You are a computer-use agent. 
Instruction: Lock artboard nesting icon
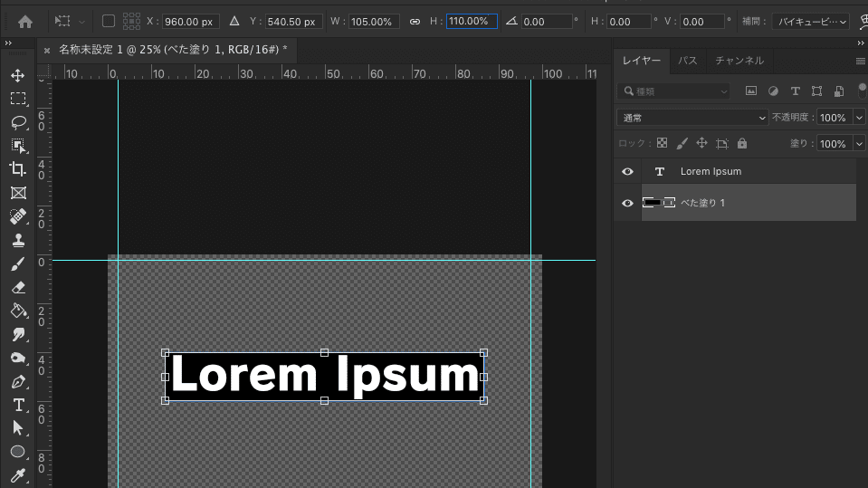722,143
